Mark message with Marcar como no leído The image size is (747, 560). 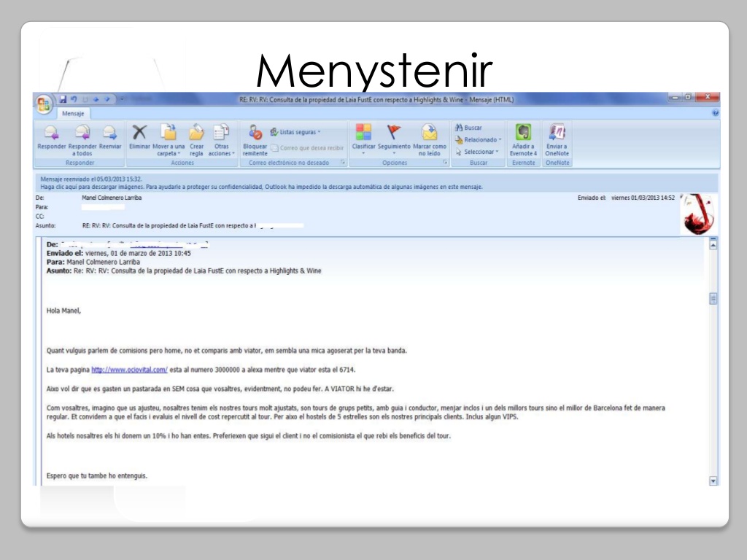point(429,140)
